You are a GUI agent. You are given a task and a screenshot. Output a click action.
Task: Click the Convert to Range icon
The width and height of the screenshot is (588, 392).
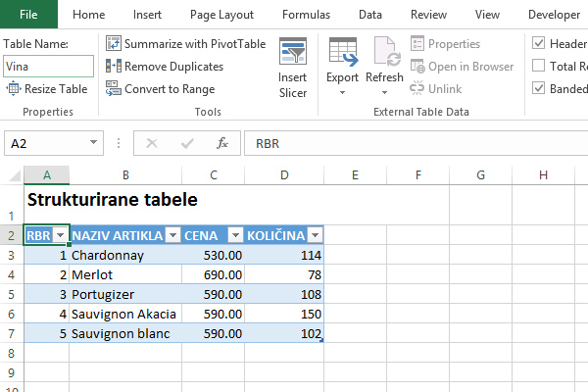(x=113, y=89)
